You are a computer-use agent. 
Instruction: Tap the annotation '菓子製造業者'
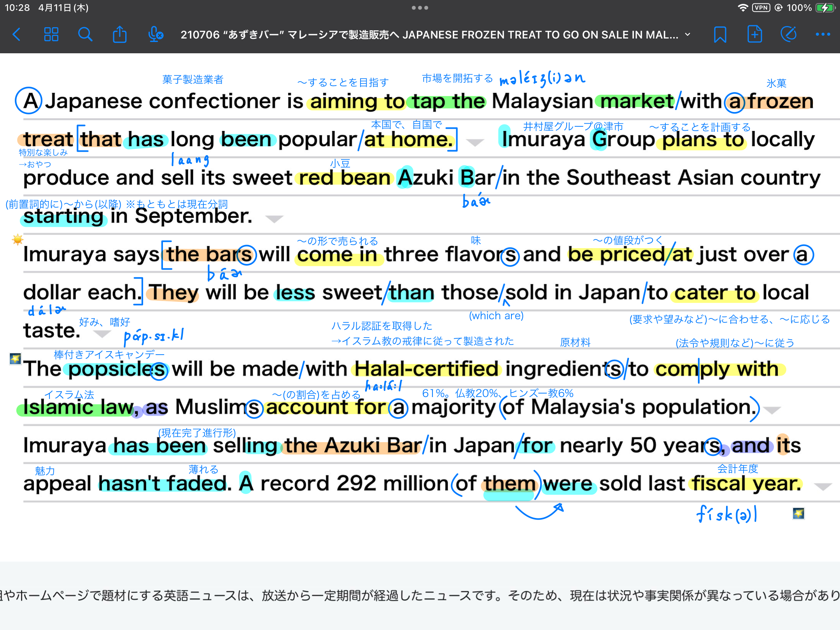(193, 79)
